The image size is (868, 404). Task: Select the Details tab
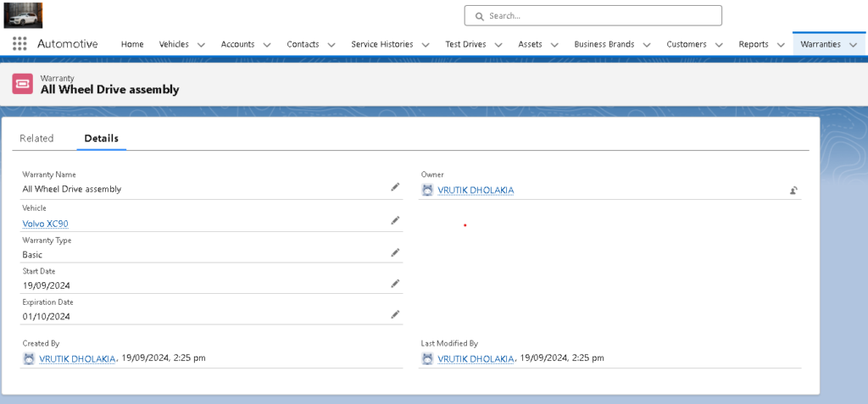(x=101, y=138)
